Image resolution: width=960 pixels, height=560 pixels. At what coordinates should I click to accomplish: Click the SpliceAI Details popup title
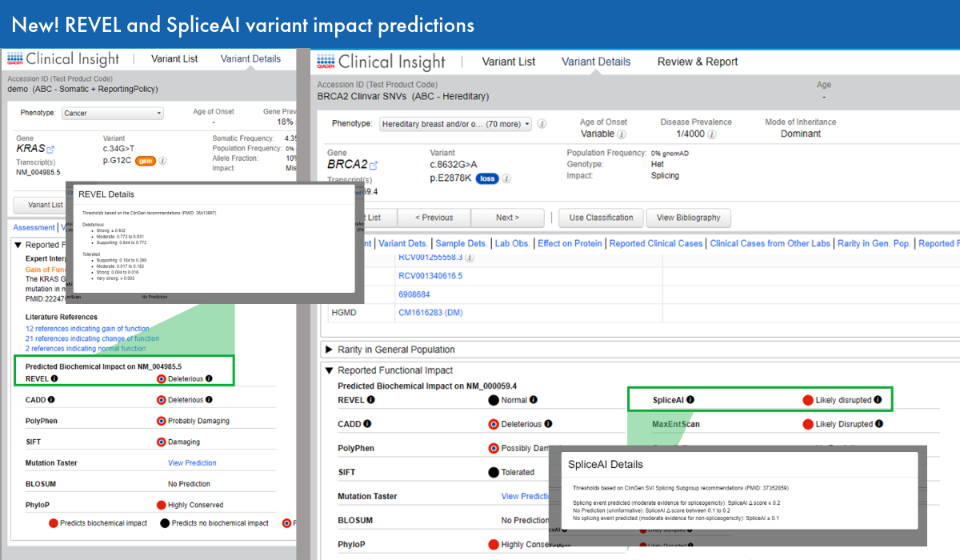click(606, 464)
